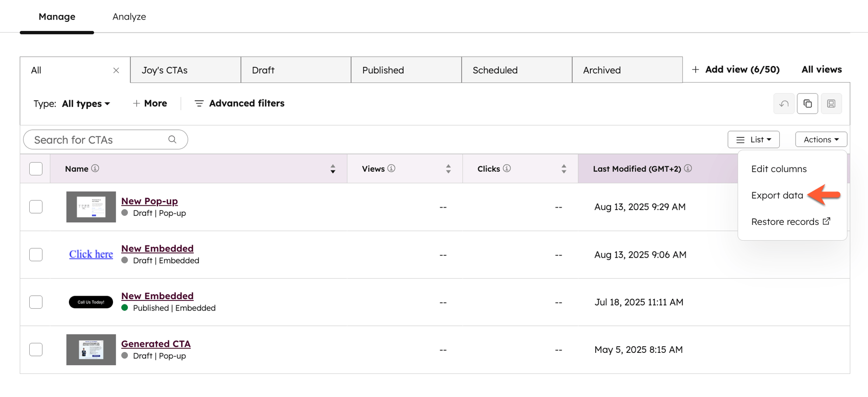The height and width of the screenshot is (397, 868).
Task: Check the Generated CTA row checkbox
Action: click(35, 349)
